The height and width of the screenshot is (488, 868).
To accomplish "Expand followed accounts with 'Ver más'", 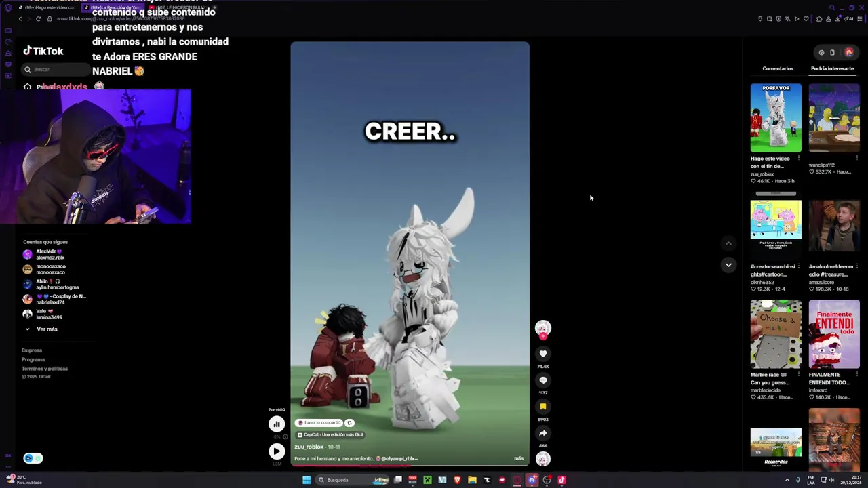I will tap(41, 329).
